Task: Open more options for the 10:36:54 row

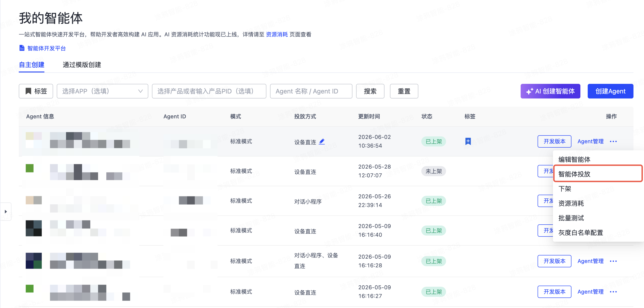Action: click(x=613, y=141)
